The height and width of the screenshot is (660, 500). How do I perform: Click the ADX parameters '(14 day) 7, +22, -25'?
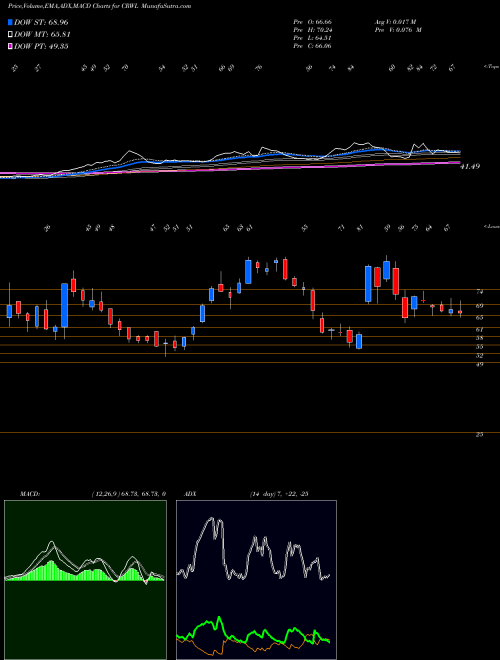click(x=279, y=494)
